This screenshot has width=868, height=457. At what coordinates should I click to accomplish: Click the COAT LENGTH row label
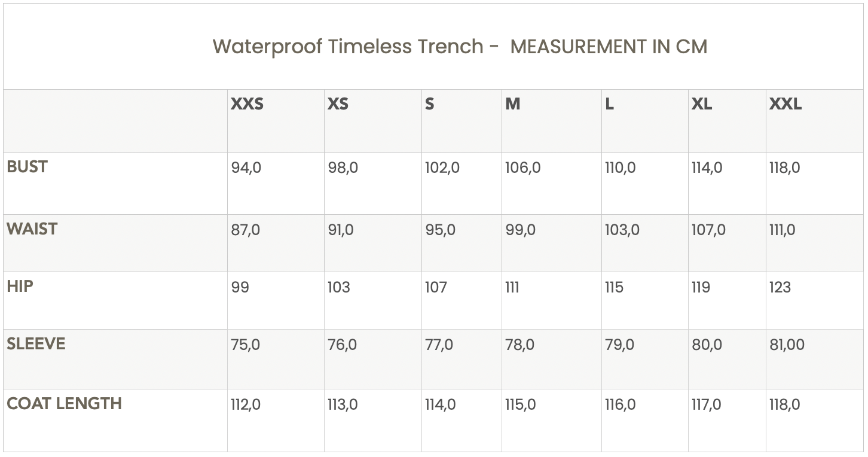pos(64,404)
